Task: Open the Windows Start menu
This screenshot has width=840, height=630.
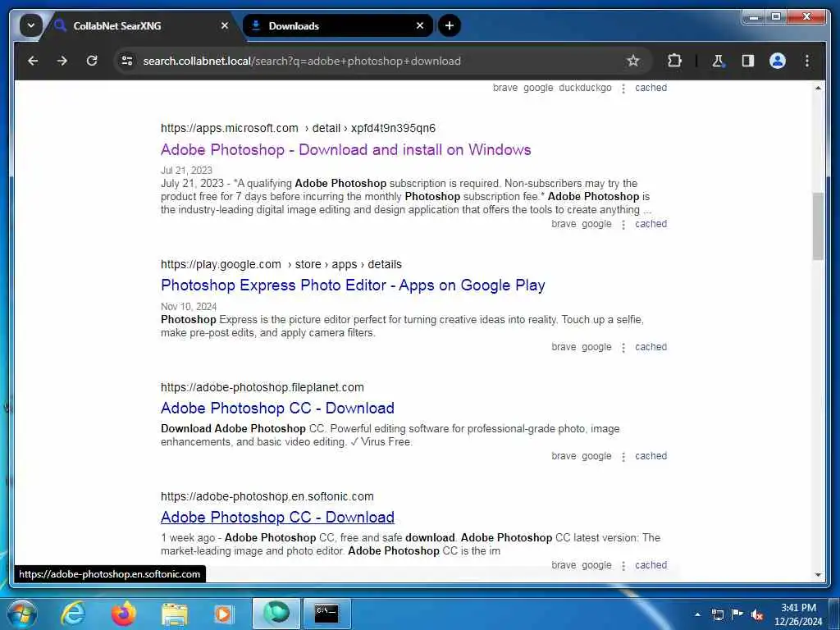Action: click(x=21, y=614)
